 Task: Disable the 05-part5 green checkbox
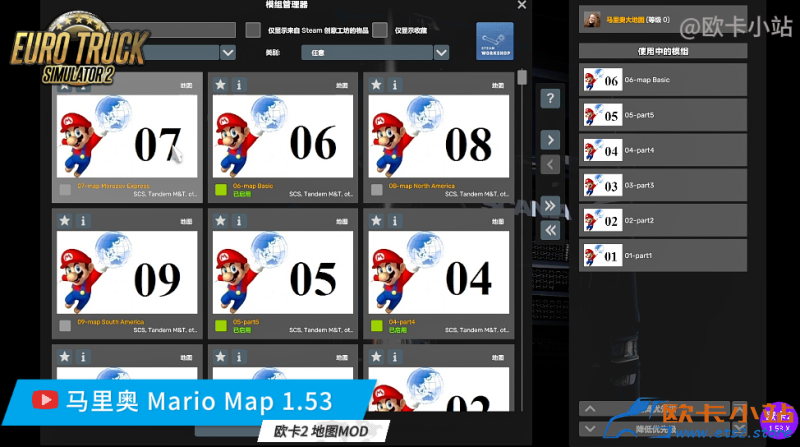221,326
